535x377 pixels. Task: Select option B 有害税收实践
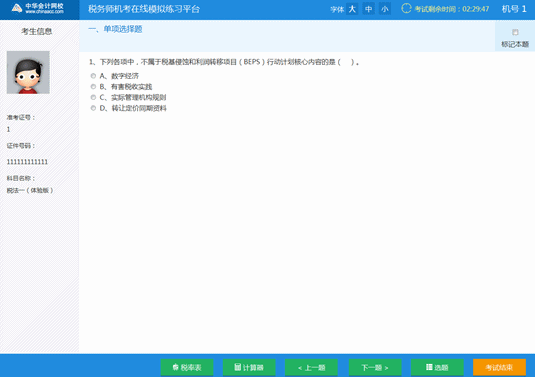pos(93,87)
